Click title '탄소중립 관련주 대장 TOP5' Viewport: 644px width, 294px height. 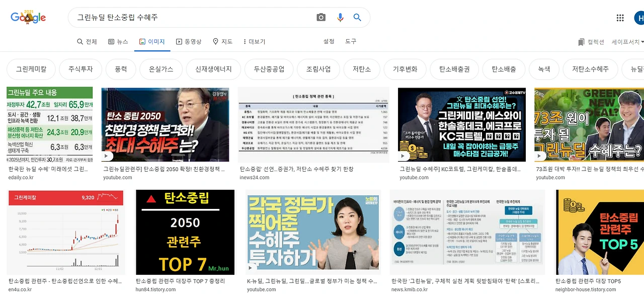(588, 281)
